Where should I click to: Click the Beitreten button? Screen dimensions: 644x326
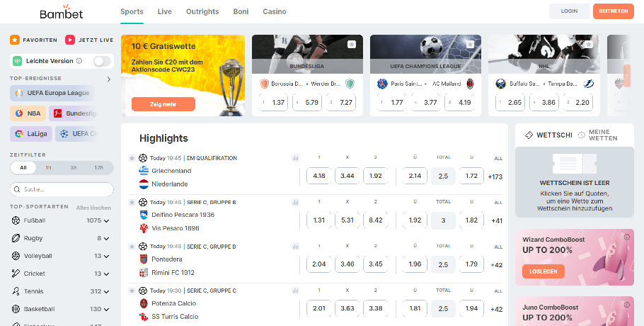[613, 11]
